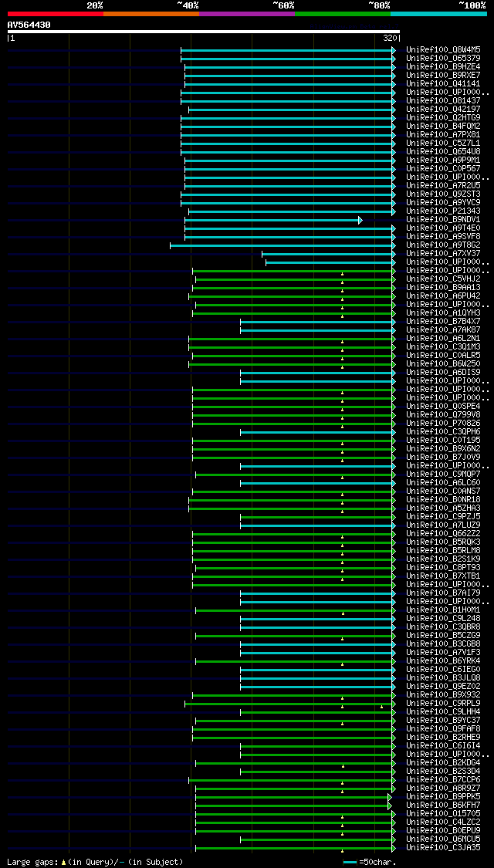This screenshot has width=494, height=868.
Task: Click the 320 end position label
Action: point(389,39)
